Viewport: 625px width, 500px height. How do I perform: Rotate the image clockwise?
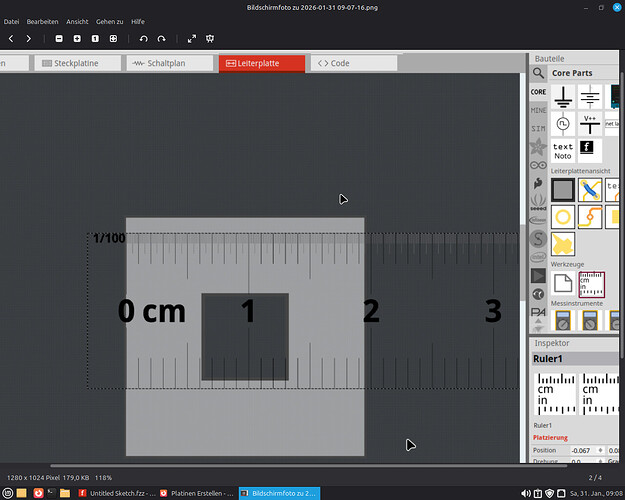[161, 38]
